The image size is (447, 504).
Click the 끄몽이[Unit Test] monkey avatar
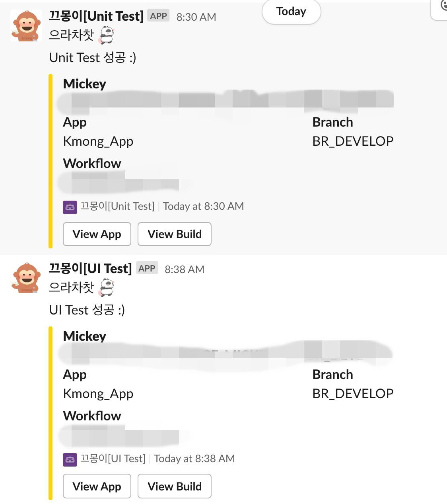[x=26, y=25]
